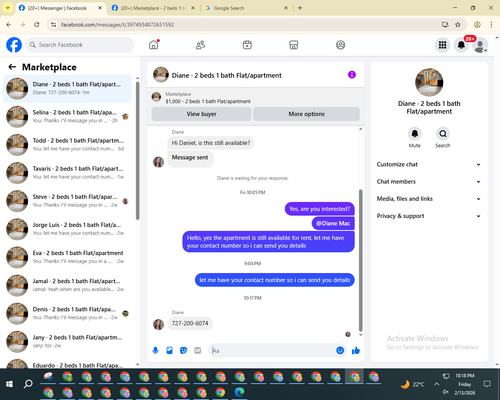Open the Friends icon in top navigation

point(200,45)
